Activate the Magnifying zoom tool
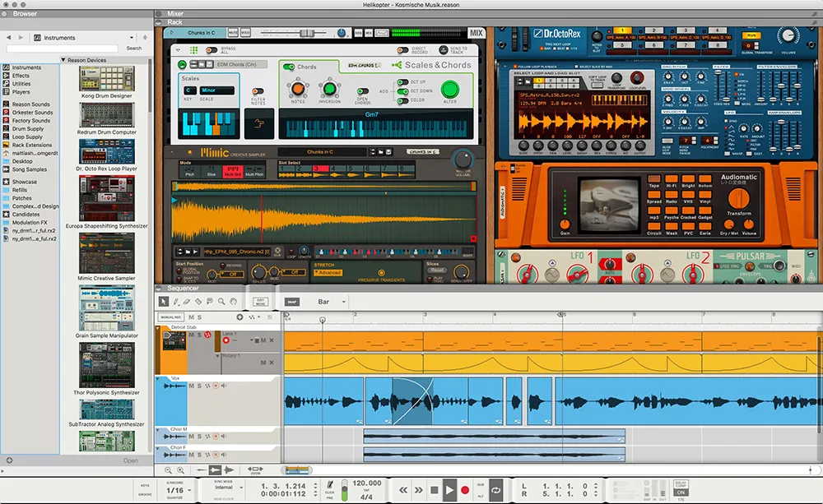Viewport: 823px width, 504px height. click(221, 301)
